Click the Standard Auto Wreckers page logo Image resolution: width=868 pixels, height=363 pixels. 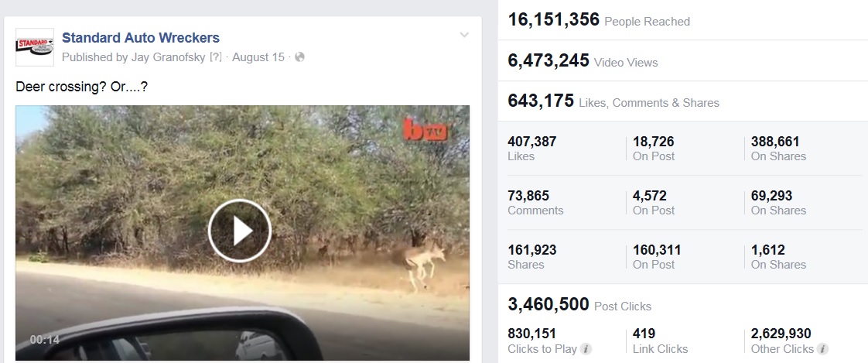click(35, 48)
